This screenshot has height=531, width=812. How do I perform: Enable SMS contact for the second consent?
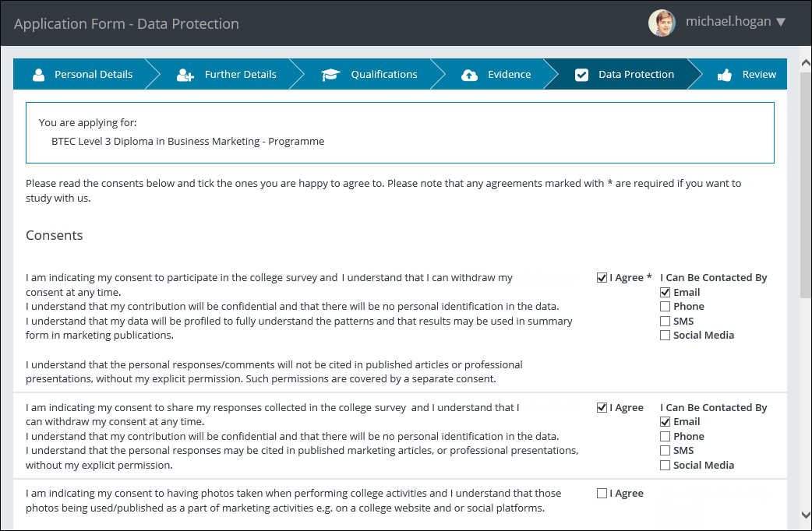665,451
